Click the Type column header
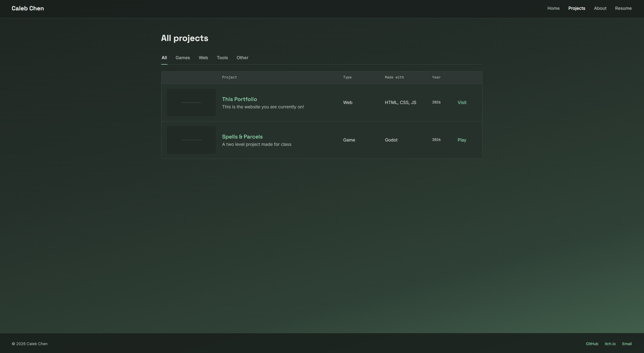Screen dimensions: 644x353 (x=347, y=77)
